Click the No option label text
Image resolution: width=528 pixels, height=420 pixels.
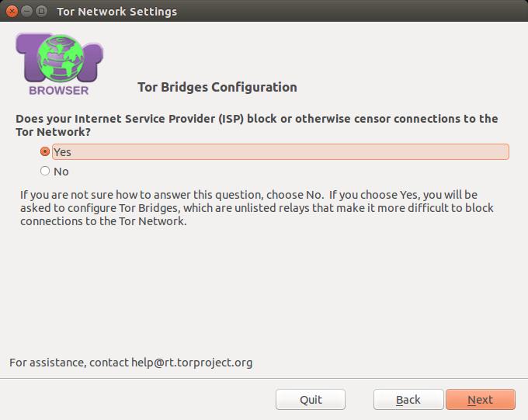61,172
